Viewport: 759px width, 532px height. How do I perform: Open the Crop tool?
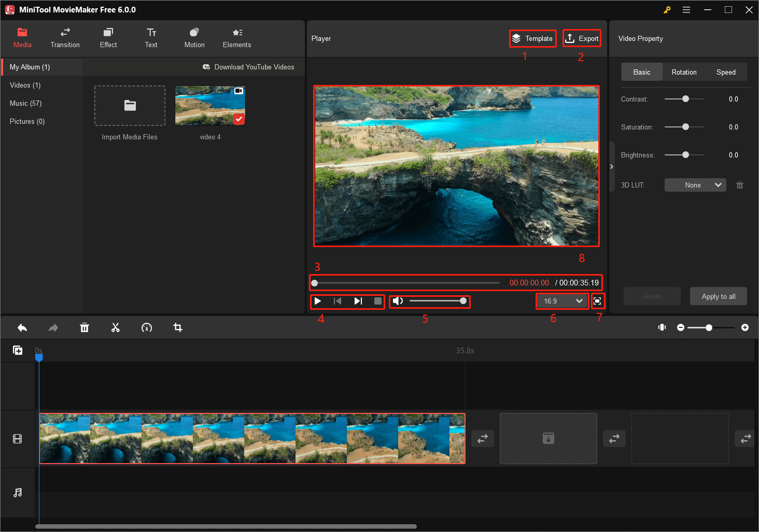178,327
